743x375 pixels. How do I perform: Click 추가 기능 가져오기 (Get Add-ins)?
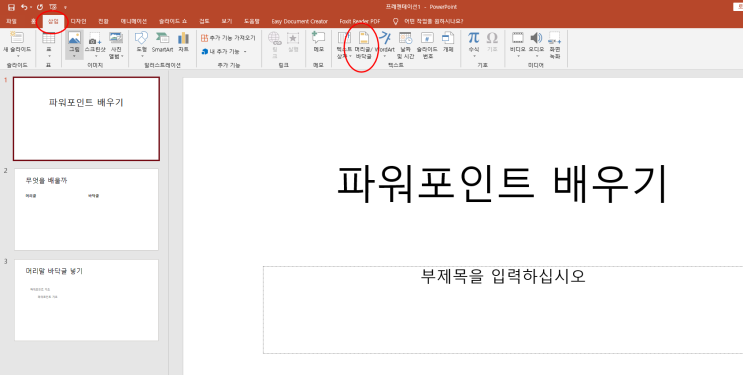tap(228, 38)
